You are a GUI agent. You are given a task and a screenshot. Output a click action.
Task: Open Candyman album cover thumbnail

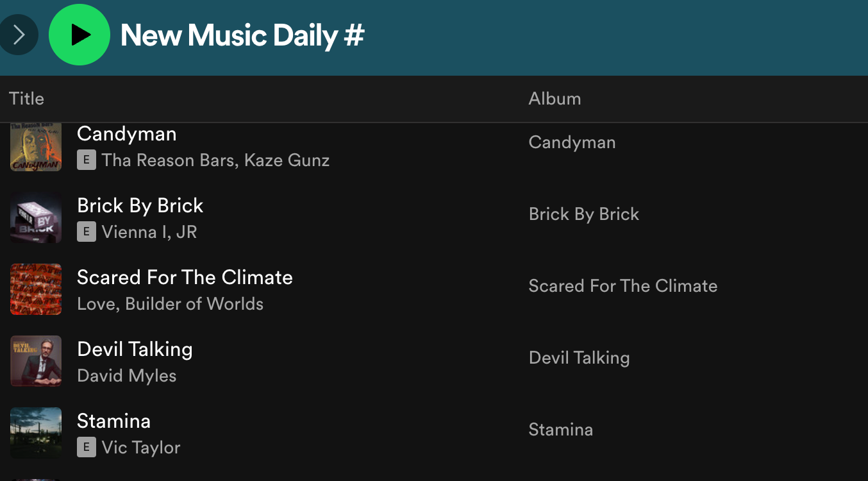click(36, 147)
